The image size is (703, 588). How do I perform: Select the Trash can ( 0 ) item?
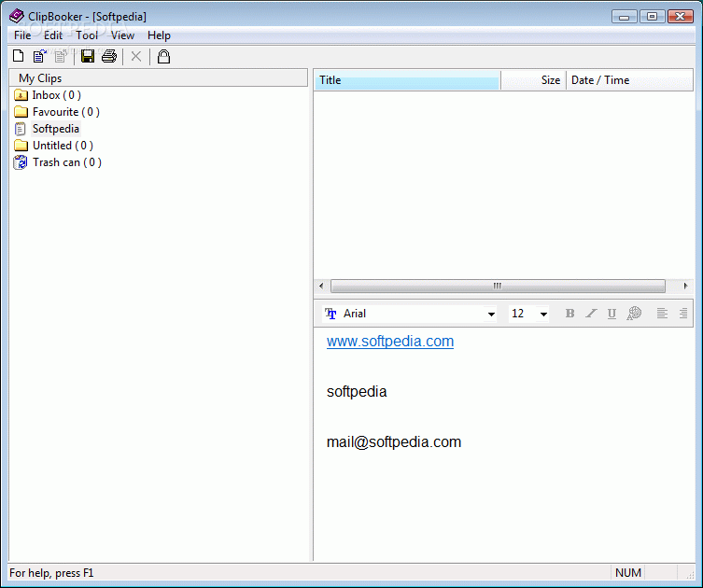[x=67, y=162]
